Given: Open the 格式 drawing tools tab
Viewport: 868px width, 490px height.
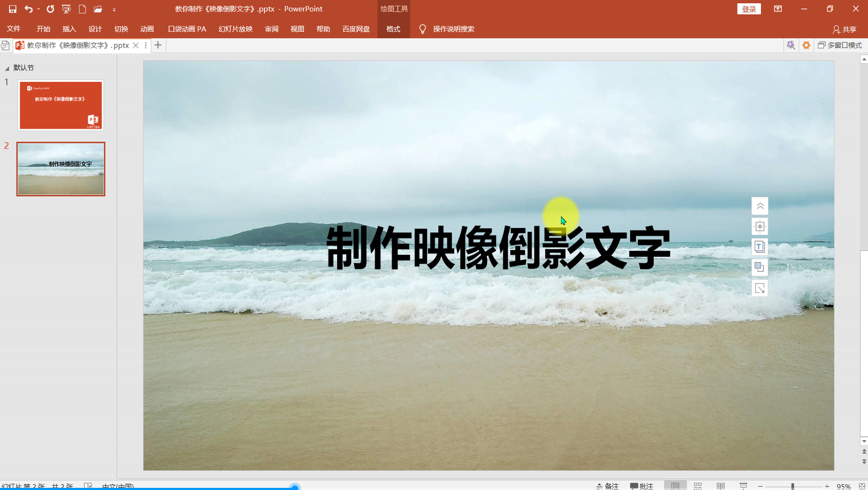Looking at the screenshot, I should point(393,29).
